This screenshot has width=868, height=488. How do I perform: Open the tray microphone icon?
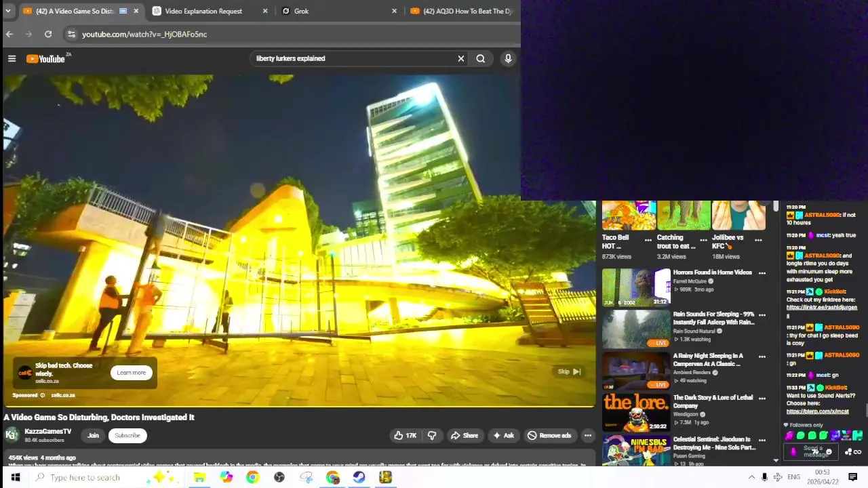(764, 477)
